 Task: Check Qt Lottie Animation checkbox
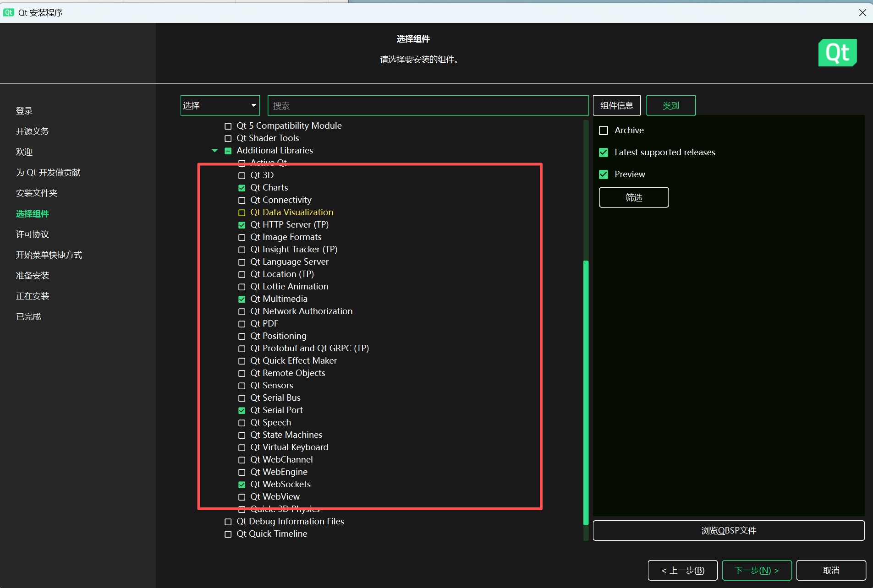tap(242, 287)
